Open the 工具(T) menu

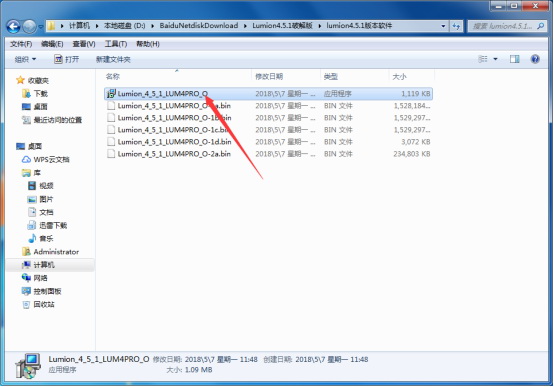pyautogui.click(x=116, y=44)
